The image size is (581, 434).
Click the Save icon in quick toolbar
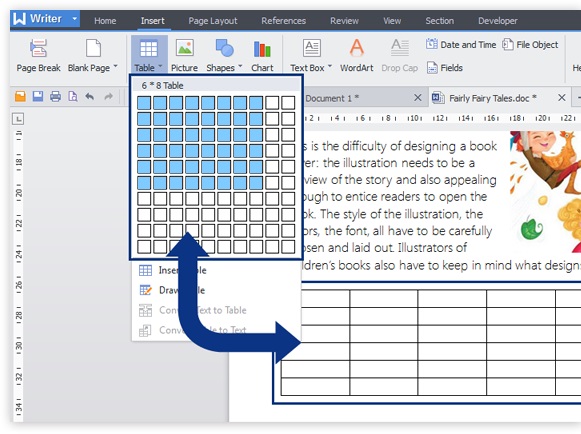38,97
